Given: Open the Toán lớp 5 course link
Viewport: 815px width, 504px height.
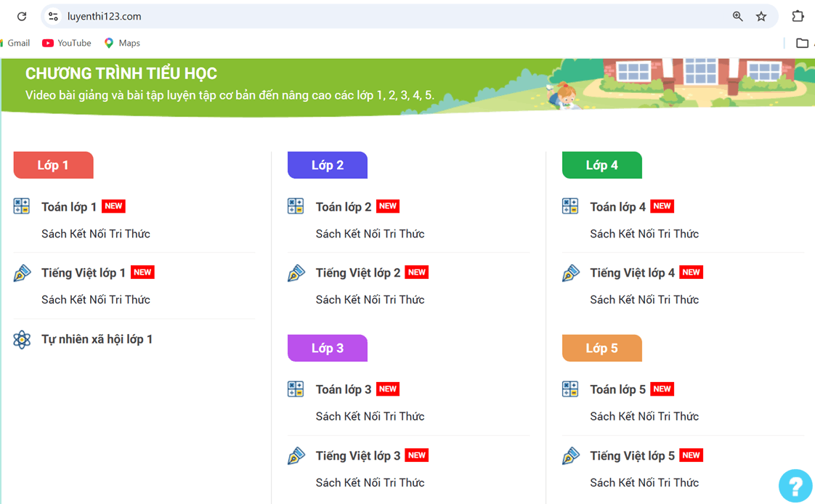Looking at the screenshot, I should click(x=618, y=390).
